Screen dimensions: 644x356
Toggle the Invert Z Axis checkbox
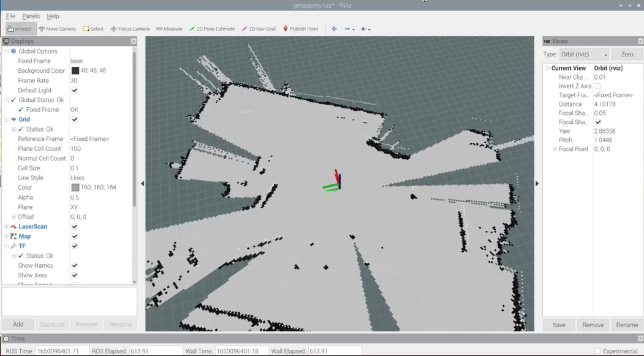coord(598,86)
